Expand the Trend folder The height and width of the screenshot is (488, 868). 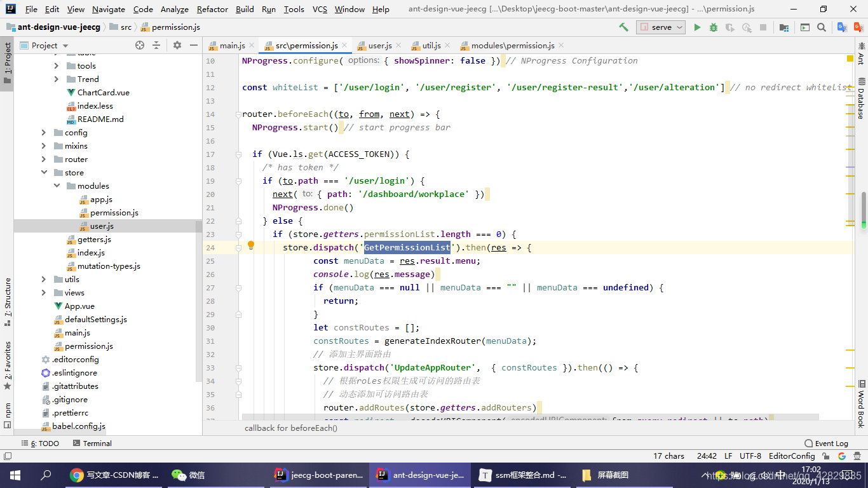[56, 79]
